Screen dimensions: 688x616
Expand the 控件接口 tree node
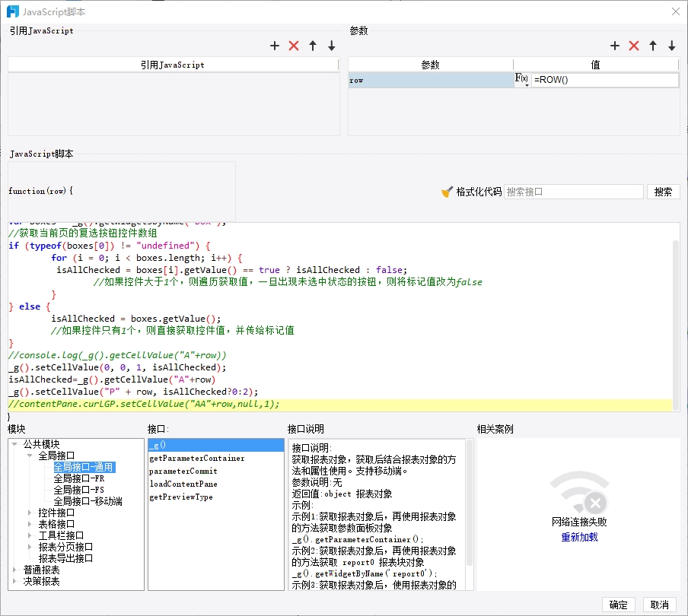tap(30, 513)
